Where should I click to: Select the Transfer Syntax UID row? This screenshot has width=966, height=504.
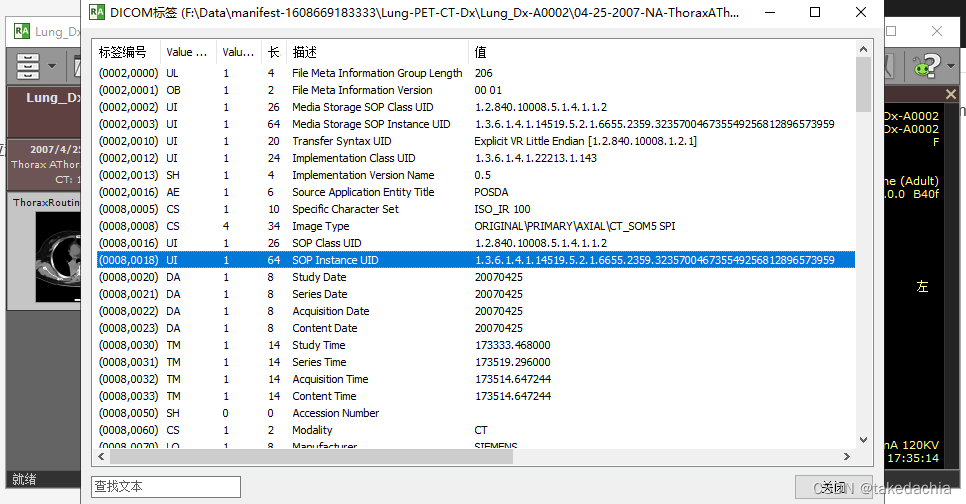point(476,141)
